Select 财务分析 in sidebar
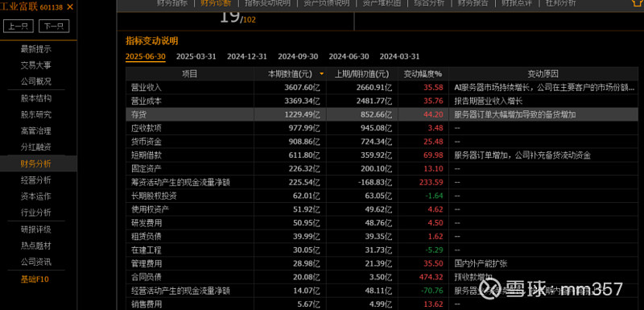The height and width of the screenshot is (310, 644). (x=36, y=163)
